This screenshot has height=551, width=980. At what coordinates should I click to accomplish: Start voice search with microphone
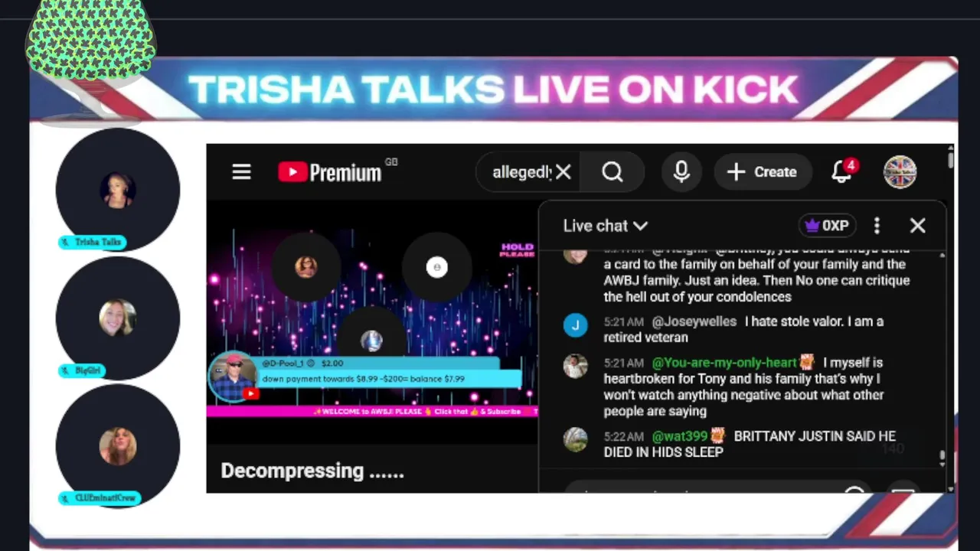(681, 172)
